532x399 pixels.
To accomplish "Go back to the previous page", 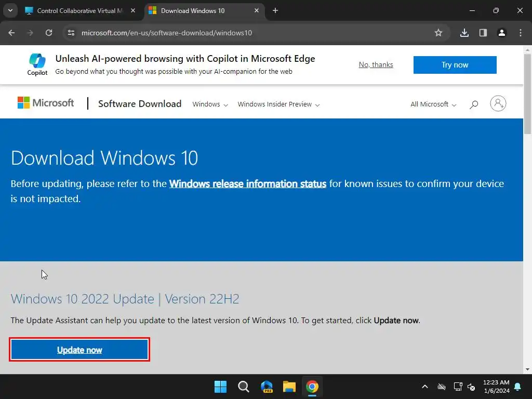I will [11, 33].
